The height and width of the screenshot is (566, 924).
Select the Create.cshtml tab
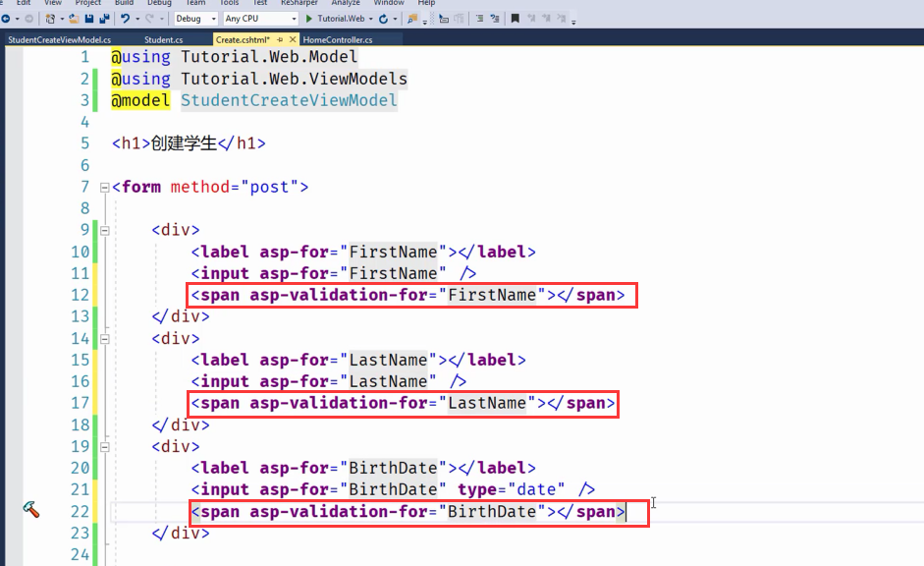243,39
